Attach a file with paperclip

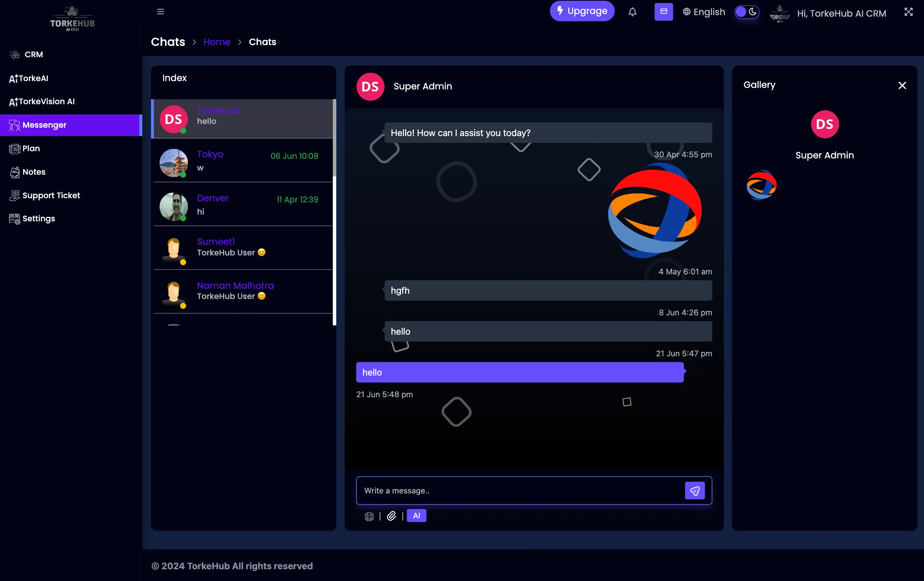391,516
